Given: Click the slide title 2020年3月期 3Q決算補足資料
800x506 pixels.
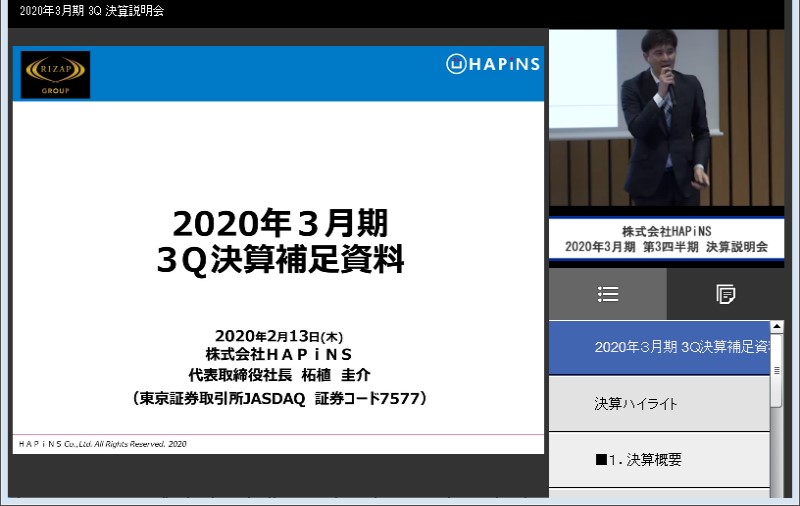Looking at the screenshot, I should pyautogui.click(x=280, y=241).
